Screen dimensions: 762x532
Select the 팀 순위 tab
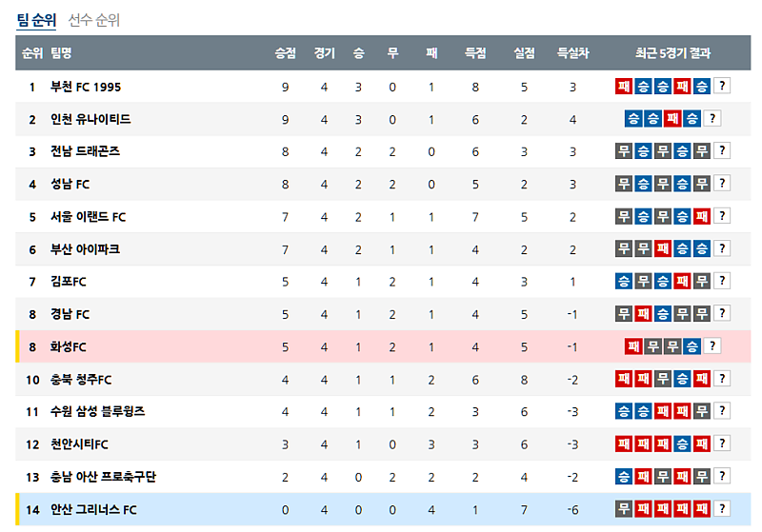(37, 20)
